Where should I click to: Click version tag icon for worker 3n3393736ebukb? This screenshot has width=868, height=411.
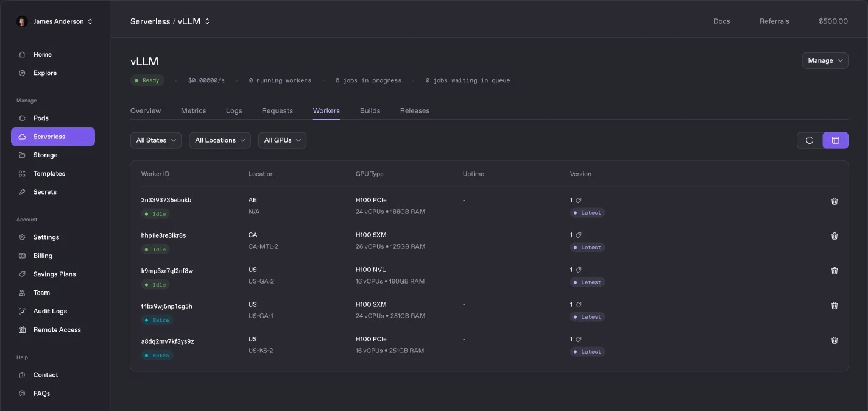[579, 200]
